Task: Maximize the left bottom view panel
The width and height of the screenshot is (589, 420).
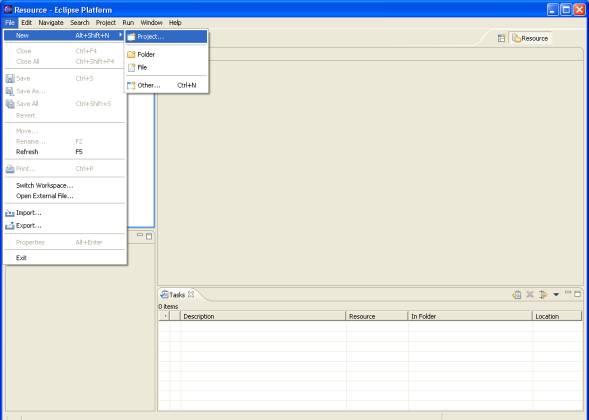Action: tap(149, 236)
